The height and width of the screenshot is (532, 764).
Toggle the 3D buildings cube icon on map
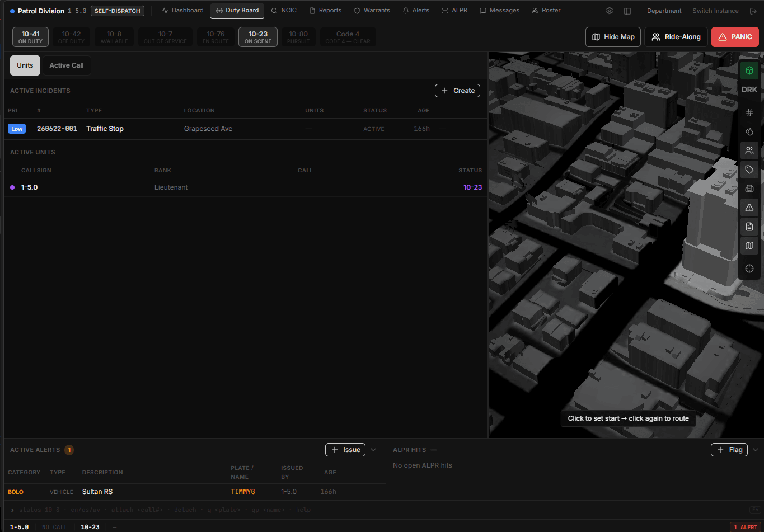click(749, 70)
